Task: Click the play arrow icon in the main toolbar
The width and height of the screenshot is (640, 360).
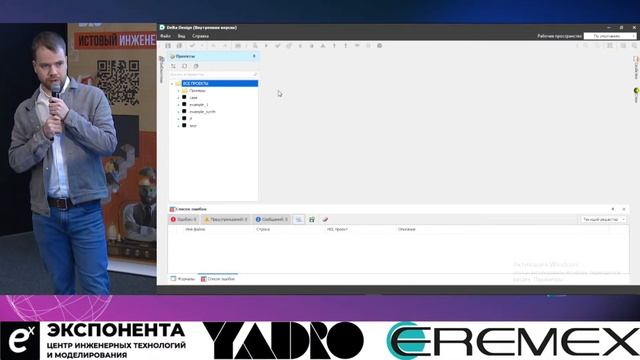Action: coord(266,46)
